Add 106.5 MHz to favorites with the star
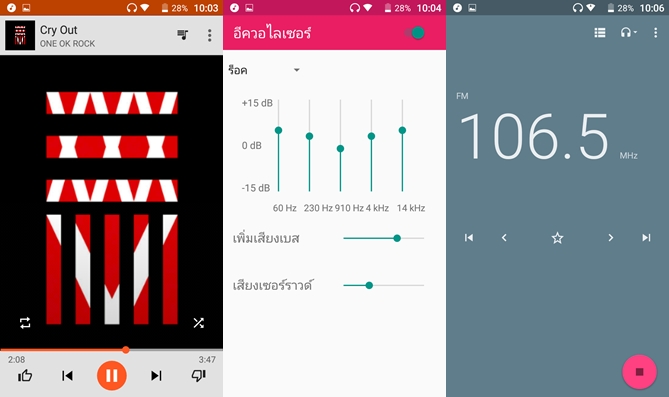Image resolution: width=669 pixels, height=397 pixels. (557, 238)
